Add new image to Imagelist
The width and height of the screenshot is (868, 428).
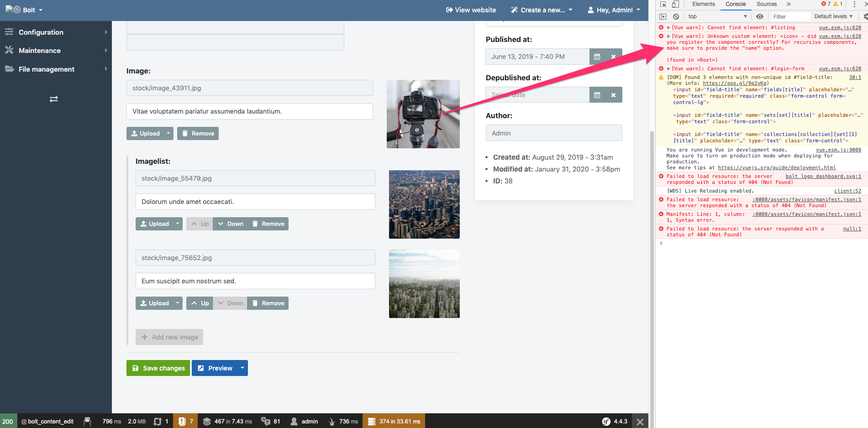[x=169, y=337]
